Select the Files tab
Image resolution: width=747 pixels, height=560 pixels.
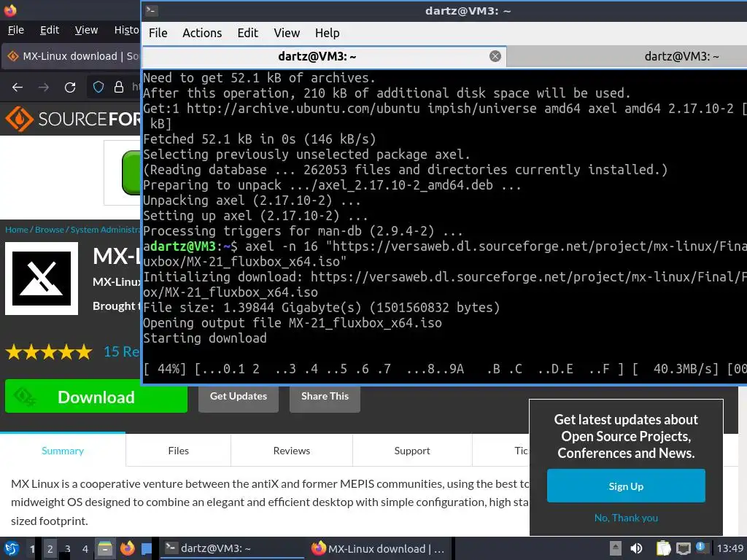click(x=178, y=451)
